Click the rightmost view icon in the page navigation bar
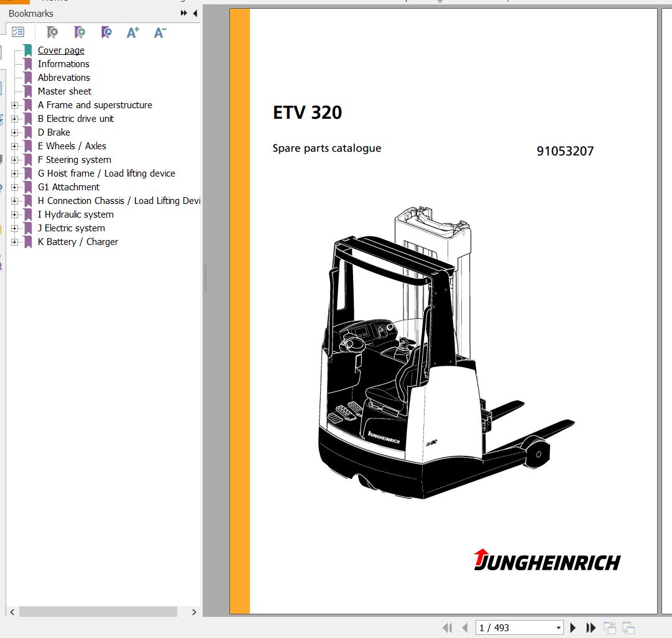Screen dimensions: 672x638 (x=628, y=627)
